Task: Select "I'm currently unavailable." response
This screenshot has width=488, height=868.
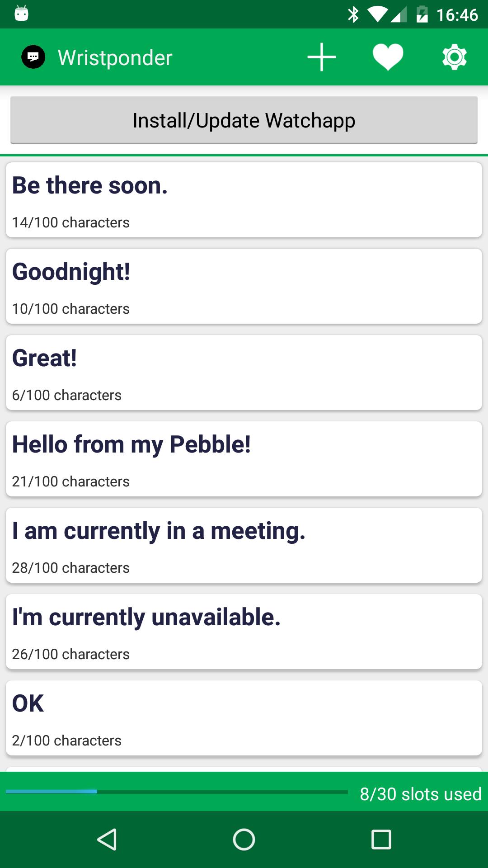Action: tap(244, 632)
